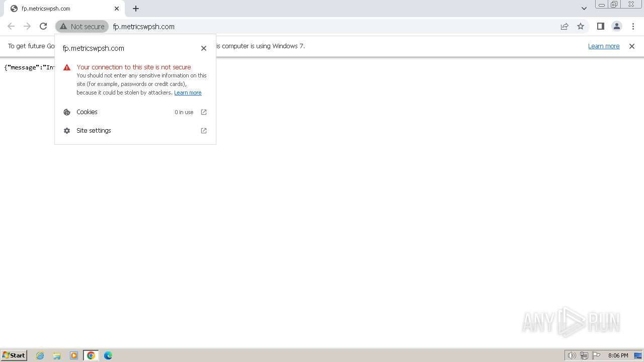Open Action Center flag tray icon
Viewport: 644px width, 362px height.
point(596,355)
